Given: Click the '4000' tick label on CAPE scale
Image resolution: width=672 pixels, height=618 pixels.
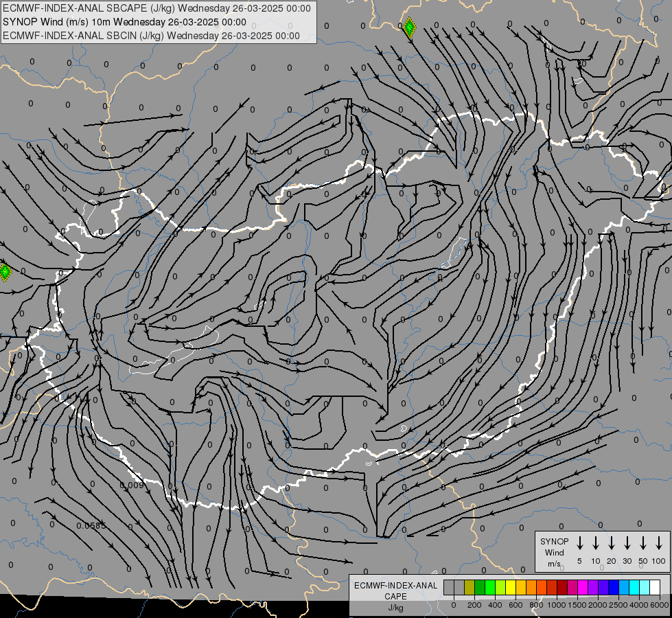Looking at the screenshot, I should tap(639, 605).
